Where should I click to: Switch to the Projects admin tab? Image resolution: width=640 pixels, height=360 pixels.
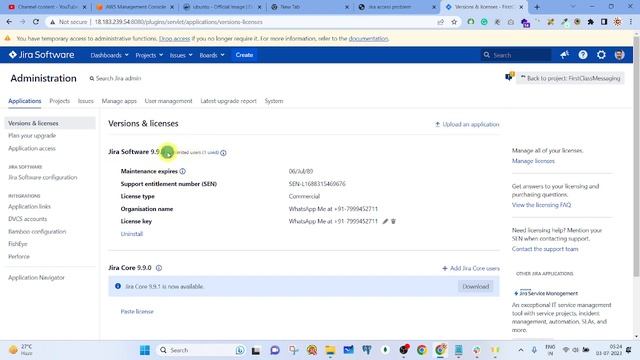pos(60,101)
